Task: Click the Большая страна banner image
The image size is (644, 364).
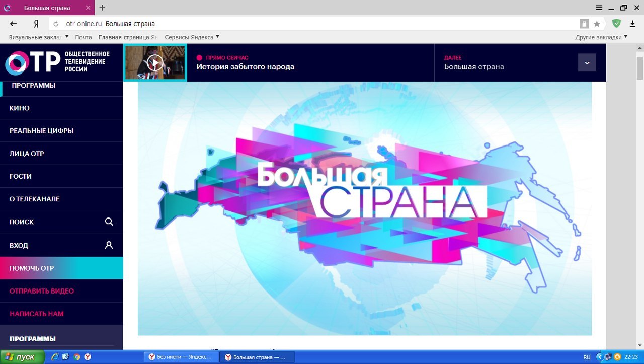Action: click(x=365, y=208)
